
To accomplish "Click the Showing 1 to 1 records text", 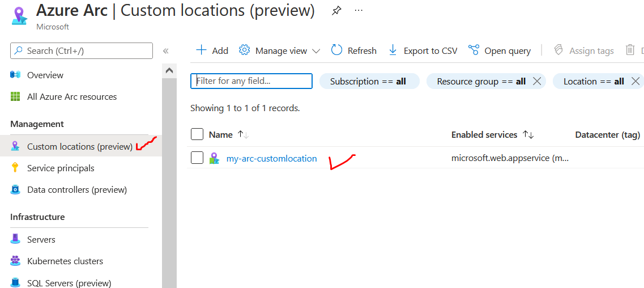I will click(x=245, y=108).
